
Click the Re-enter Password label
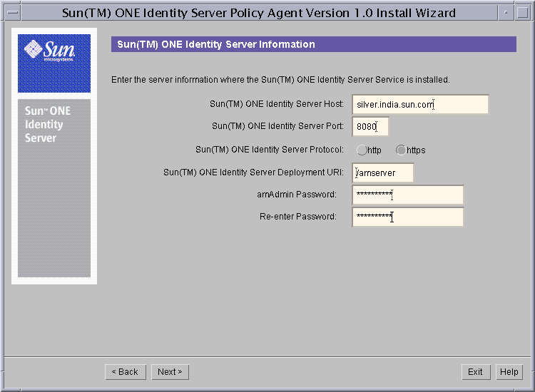(298, 217)
